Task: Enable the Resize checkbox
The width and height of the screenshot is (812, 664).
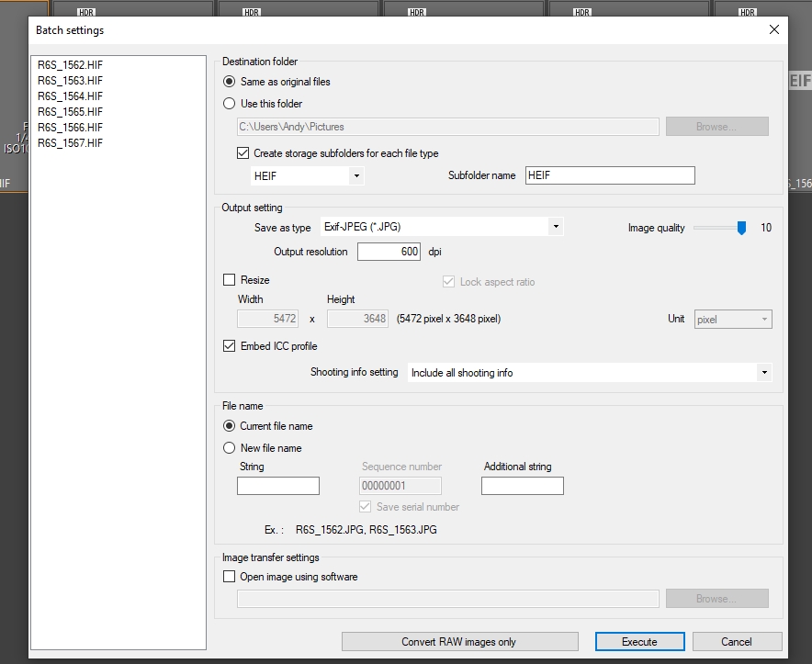Action: point(228,279)
